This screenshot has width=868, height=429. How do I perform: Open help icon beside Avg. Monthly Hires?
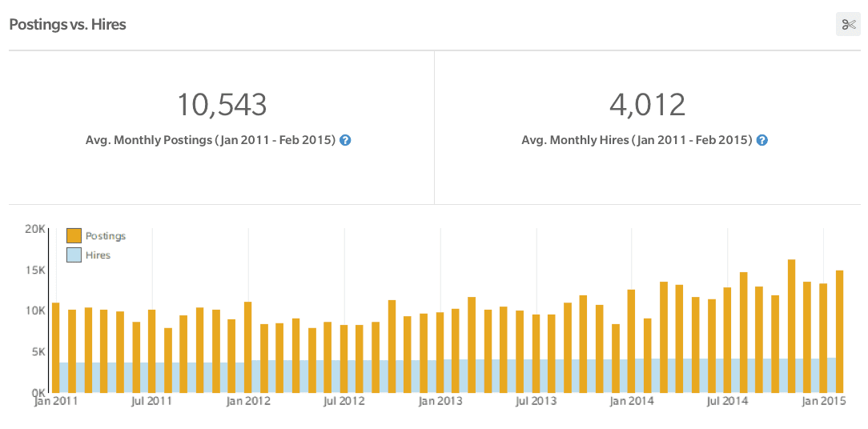pyautogui.click(x=762, y=141)
